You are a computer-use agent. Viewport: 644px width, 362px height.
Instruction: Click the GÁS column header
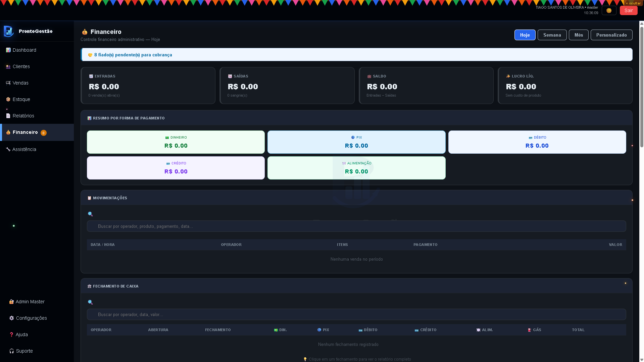tap(534, 330)
